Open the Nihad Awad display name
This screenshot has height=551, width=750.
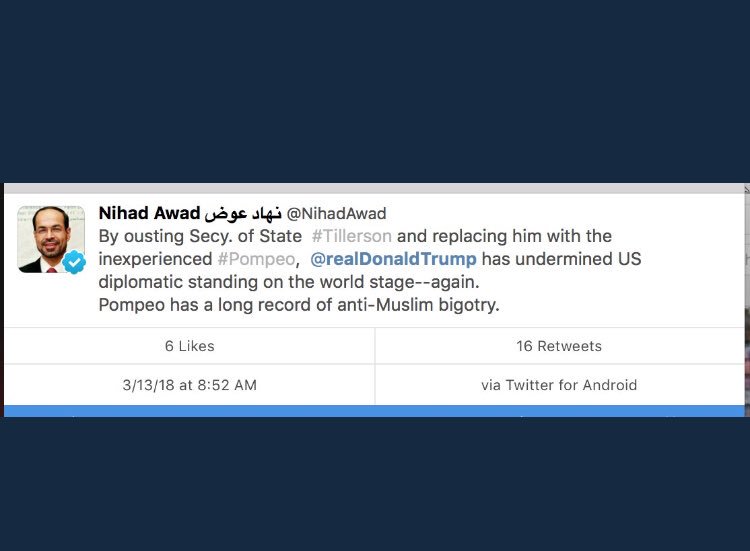point(149,213)
